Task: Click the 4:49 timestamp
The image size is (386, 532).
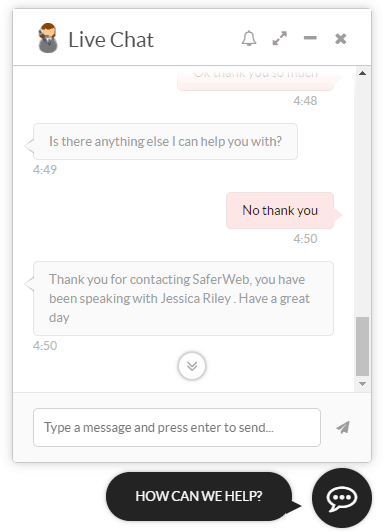Action: click(45, 169)
